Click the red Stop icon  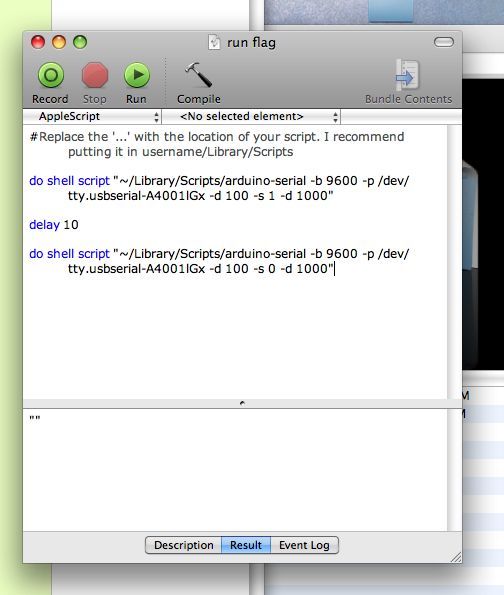click(95, 75)
